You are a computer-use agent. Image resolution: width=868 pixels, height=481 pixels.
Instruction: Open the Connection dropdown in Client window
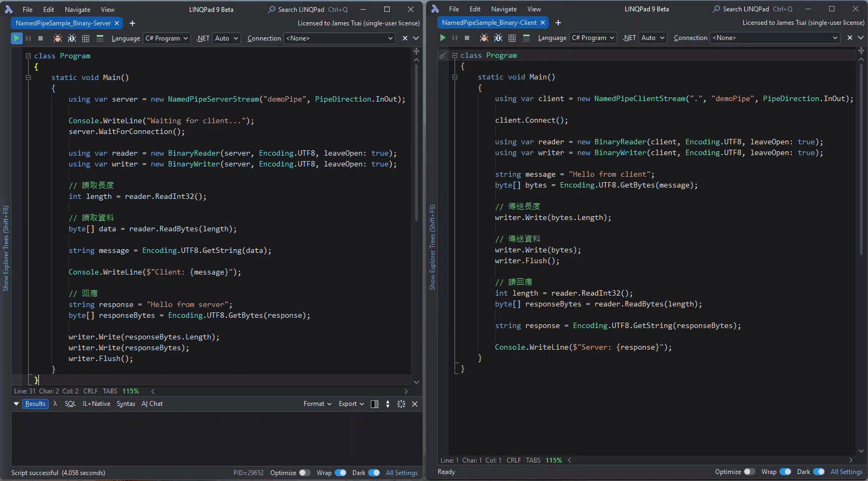click(x=774, y=38)
